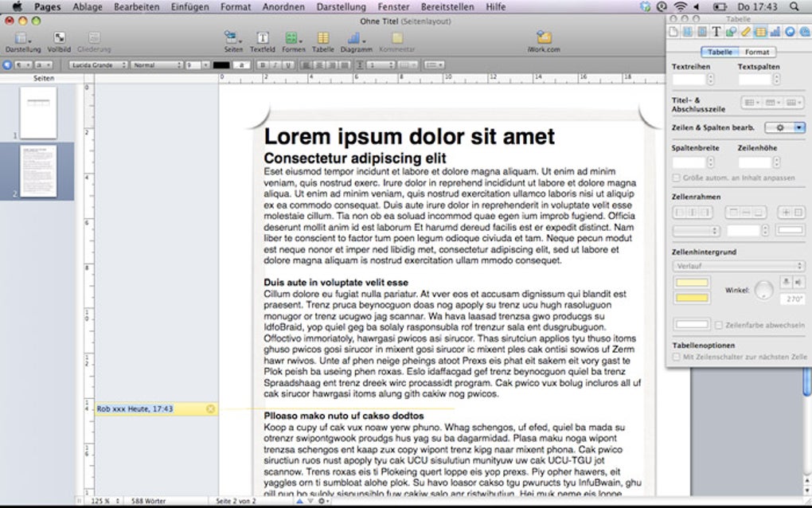This screenshot has height=508, width=812.
Task: Select the Chart inspector bar-graph icon
Action: pos(775,32)
